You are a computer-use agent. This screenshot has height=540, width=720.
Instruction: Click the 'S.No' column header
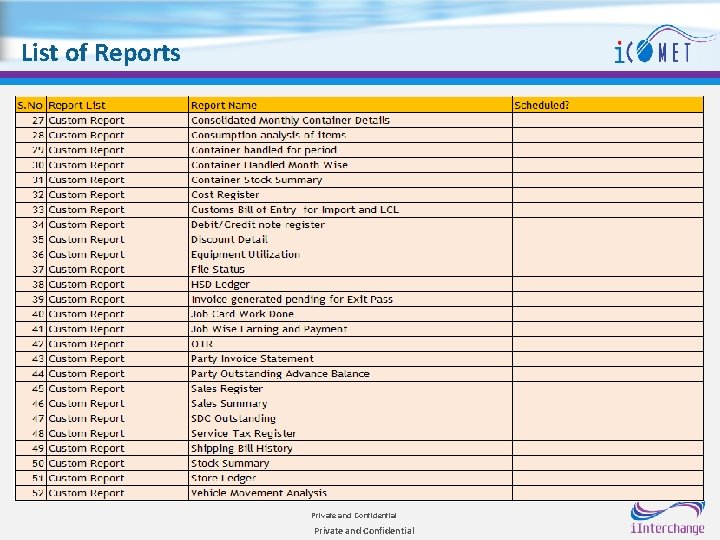pos(30,105)
